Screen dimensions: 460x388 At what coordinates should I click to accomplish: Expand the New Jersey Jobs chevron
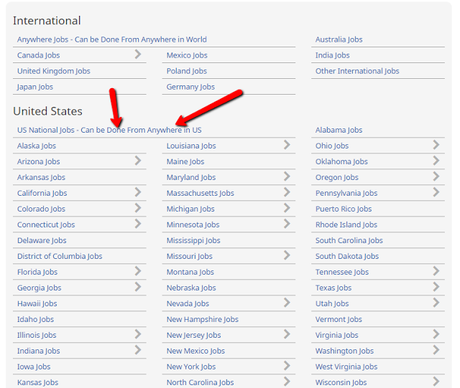(287, 334)
